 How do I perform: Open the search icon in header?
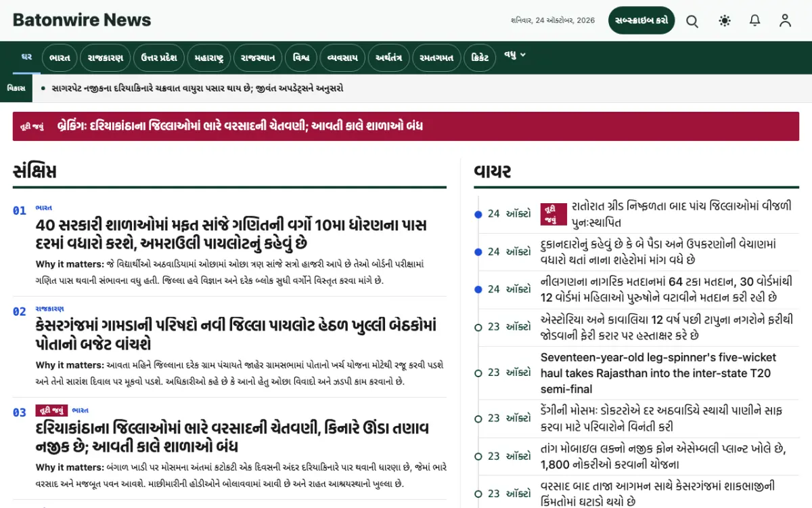point(692,20)
